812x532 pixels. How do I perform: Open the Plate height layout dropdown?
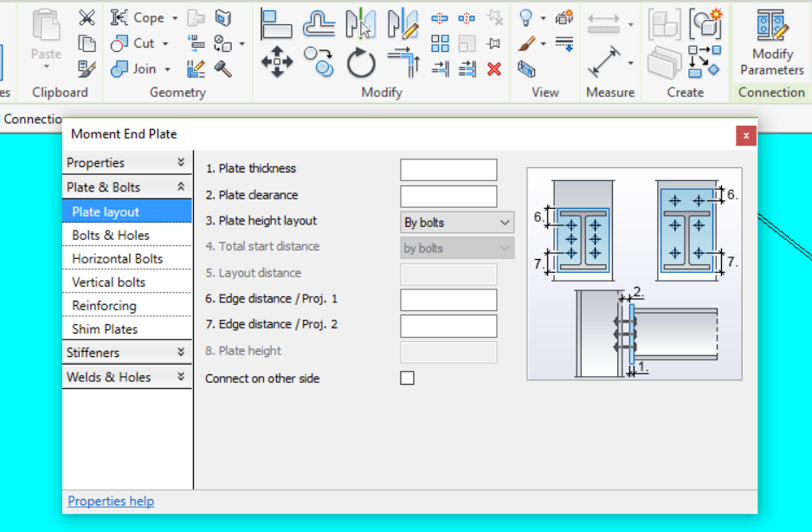click(457, 223)
